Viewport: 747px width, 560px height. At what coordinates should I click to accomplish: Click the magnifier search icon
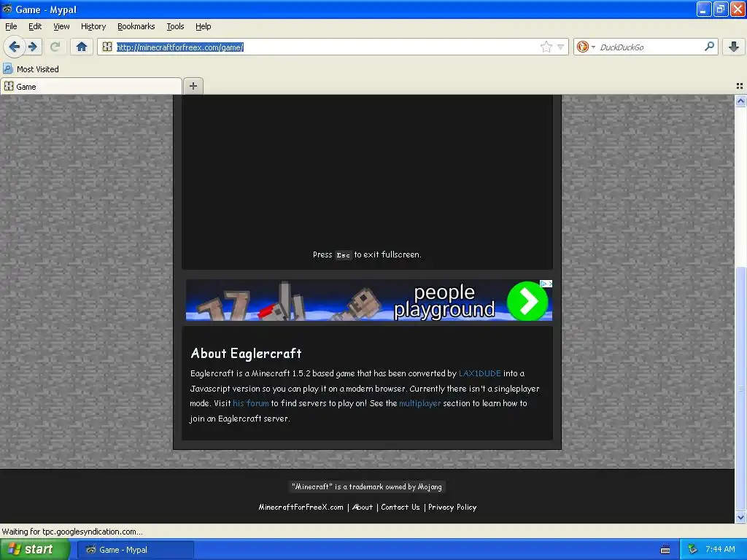coord(709,47)
